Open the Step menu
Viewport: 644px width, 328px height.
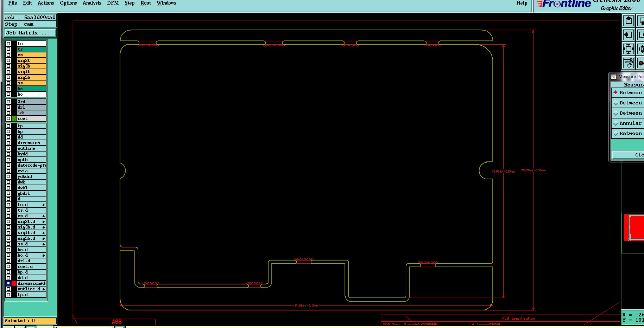click(130, 3)
